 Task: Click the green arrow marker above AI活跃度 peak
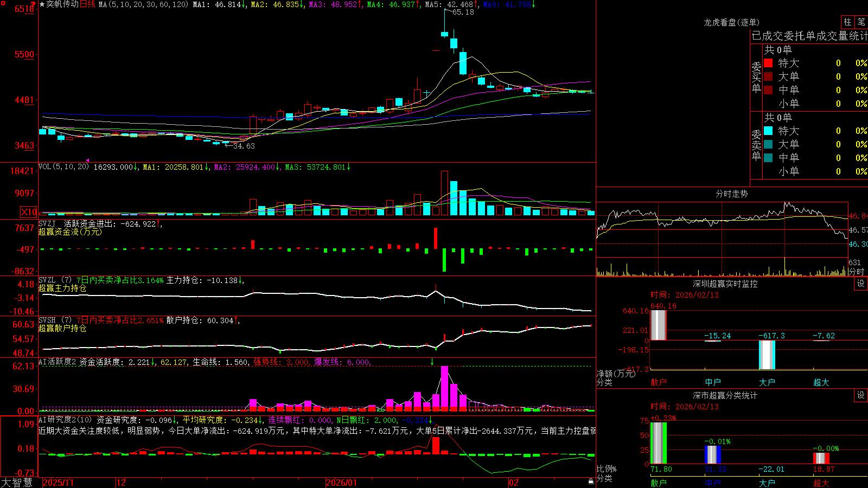pos(432,362)
